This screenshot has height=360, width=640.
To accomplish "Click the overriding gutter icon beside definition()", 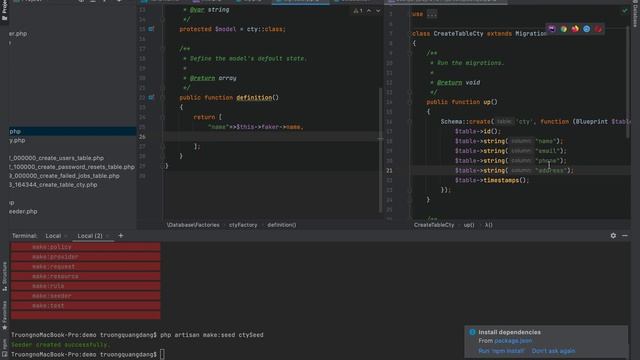I will point(151,98).
